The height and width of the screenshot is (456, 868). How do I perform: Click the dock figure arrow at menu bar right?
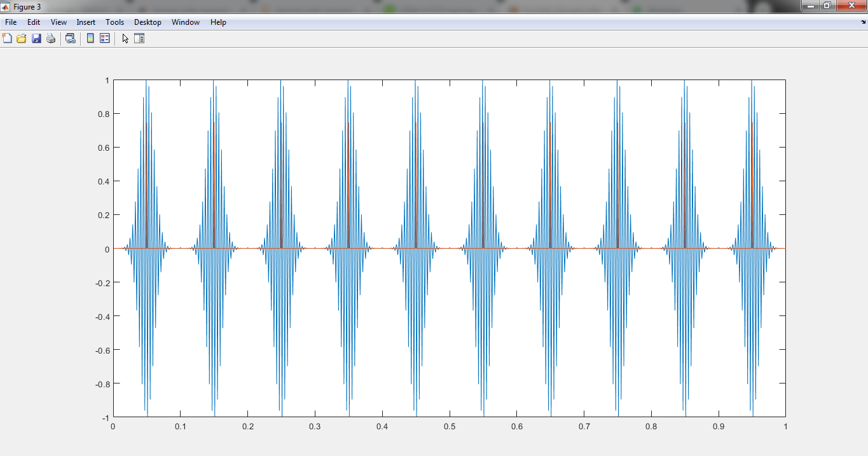862,22
